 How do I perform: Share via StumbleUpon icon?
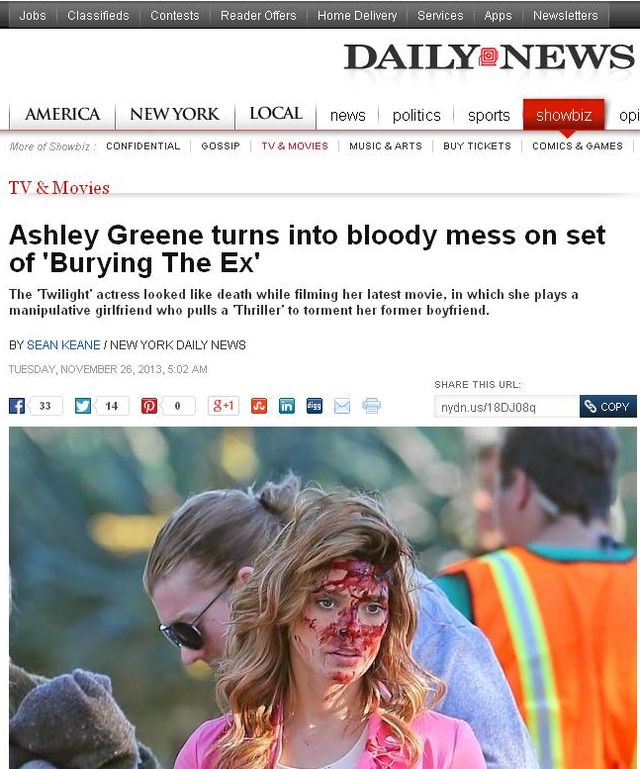coord(259,406)
